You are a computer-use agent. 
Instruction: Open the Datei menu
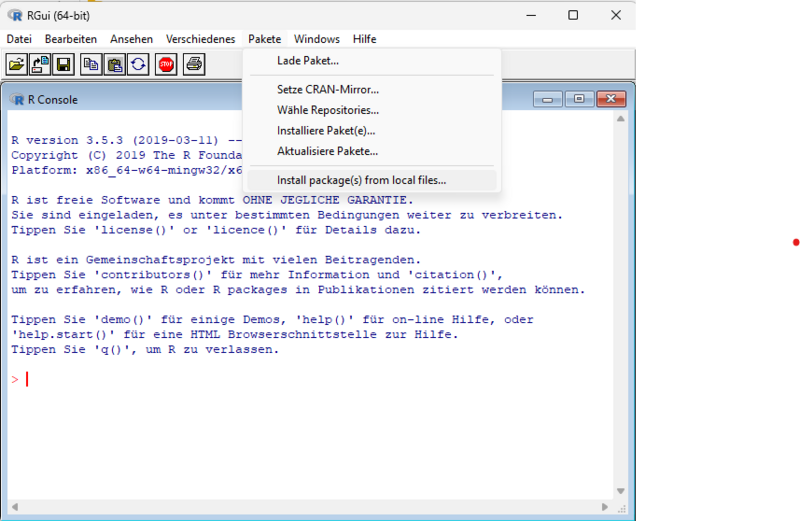pyautogui.click(x=19, y=39)
